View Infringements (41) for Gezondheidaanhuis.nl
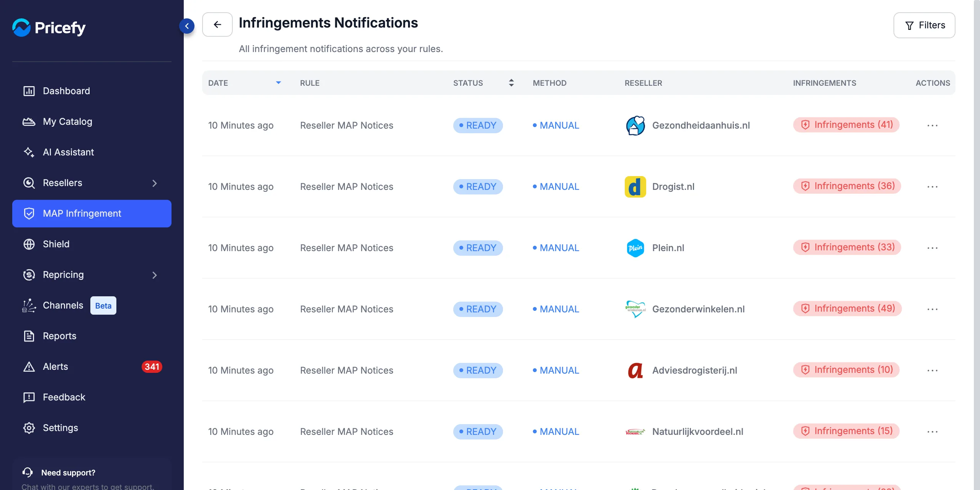Viewport: 980px width, 490px height. (846, 125)
